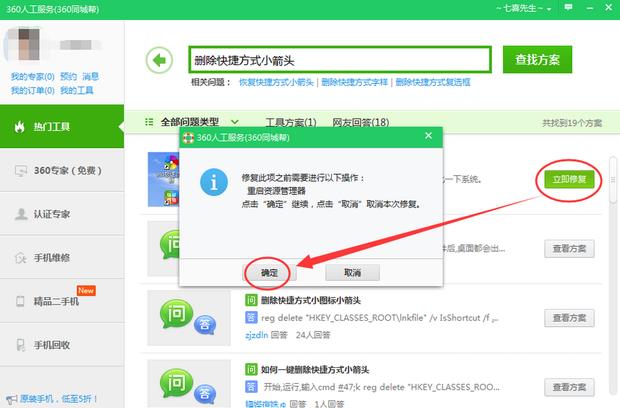Click the green 问 icon before 如何一键删除快捷方式小箭头

pyautogui.click(x=251, y=370)
